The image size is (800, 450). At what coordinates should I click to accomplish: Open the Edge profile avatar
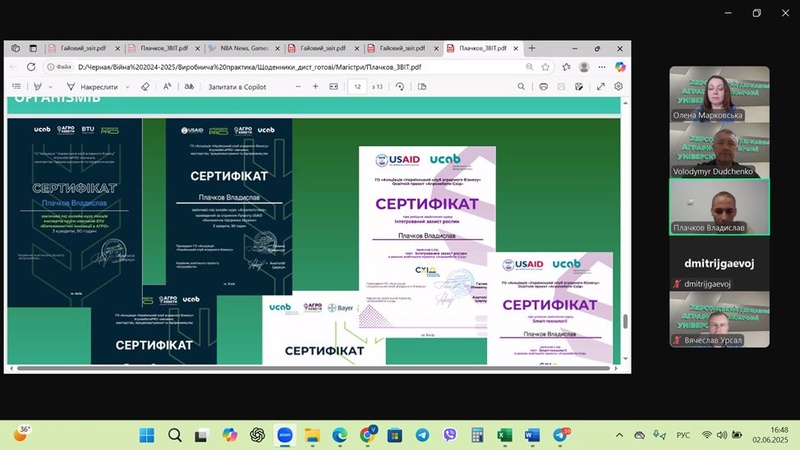(x=584, y=67)
